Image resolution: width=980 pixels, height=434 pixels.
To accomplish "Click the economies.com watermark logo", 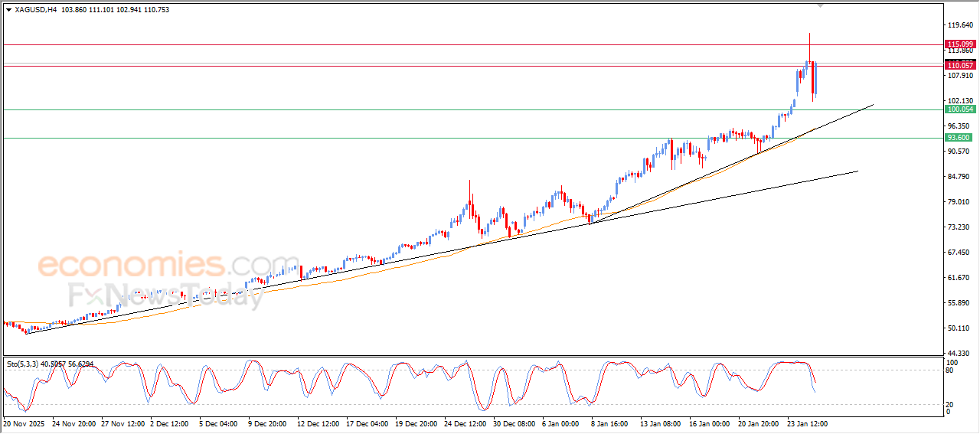I will [168, 266].
